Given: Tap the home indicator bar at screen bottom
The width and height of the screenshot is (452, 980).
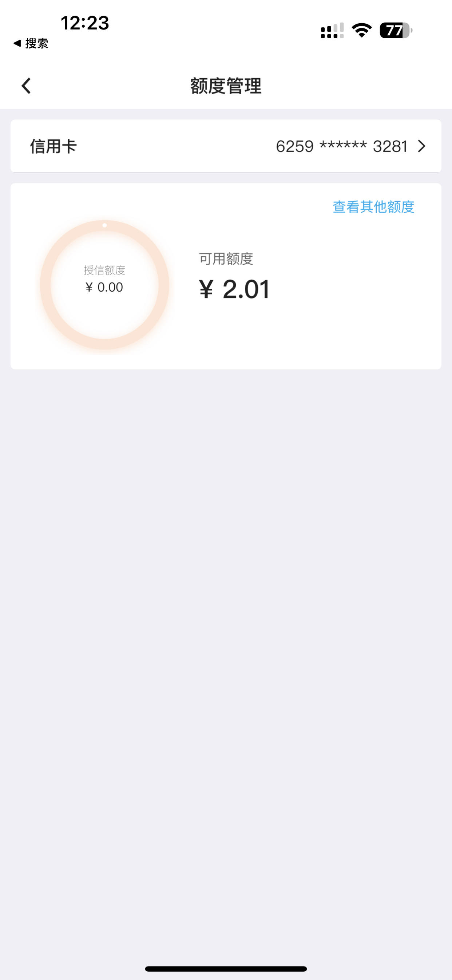Looking at the screenshot, I should (x=226, y=969).
